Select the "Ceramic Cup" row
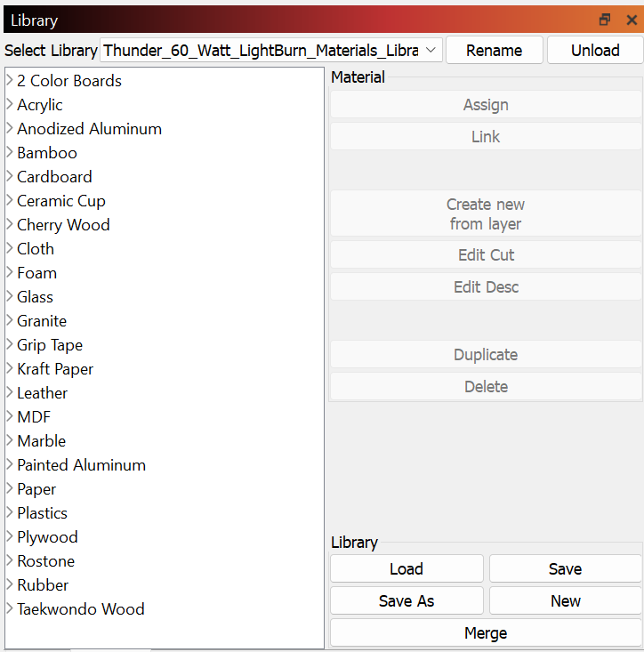Screen dimensions: 644x652 point(61,201)
